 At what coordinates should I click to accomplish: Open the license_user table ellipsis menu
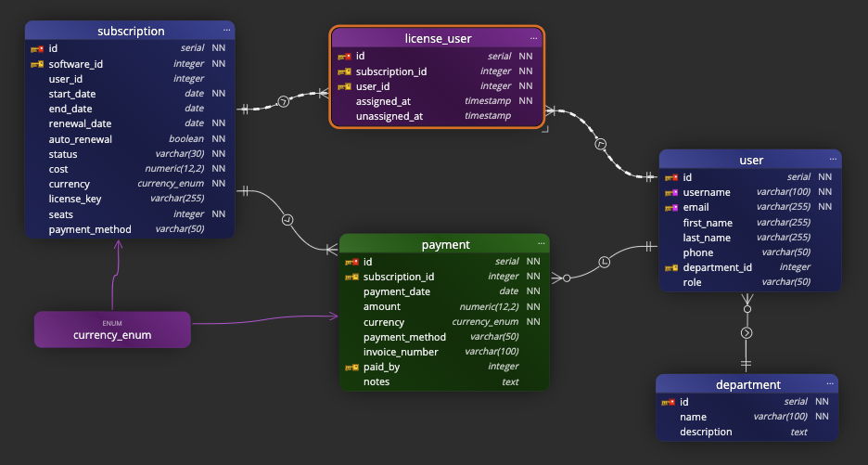click(x=534, y=38)
